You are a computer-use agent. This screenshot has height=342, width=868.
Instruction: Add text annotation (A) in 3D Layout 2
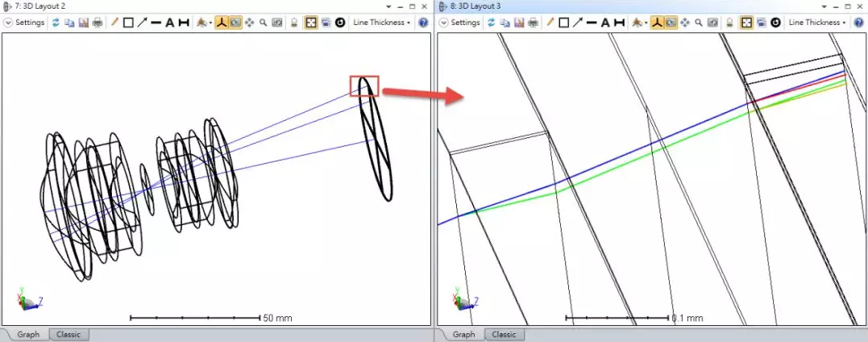click(170, 23)
